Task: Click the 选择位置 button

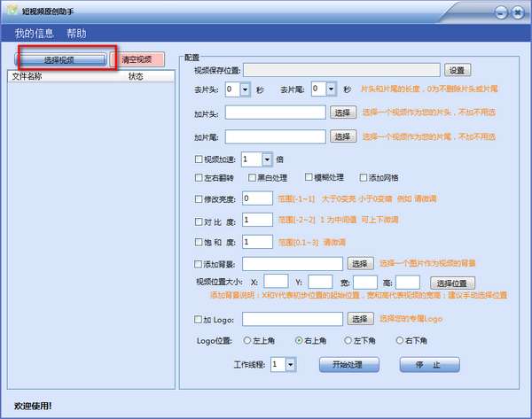Action: click(x=452, y=283)
